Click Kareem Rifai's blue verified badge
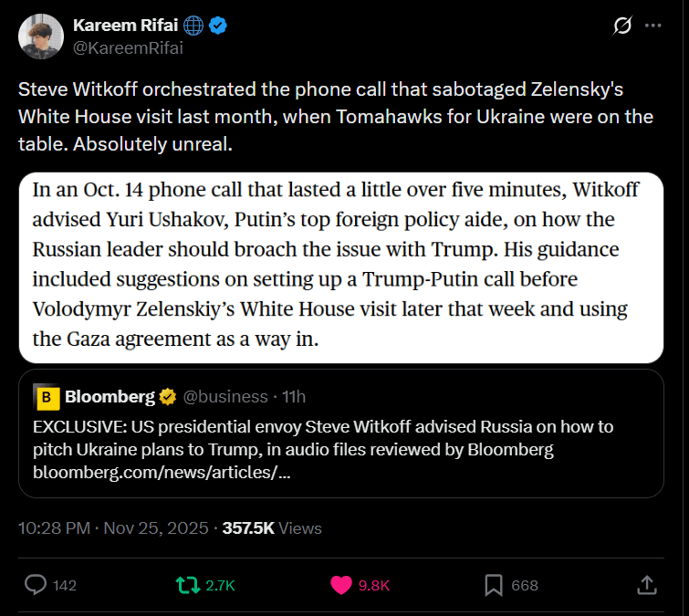This screenshot has width=689, height=616. (x=218, y=26)
